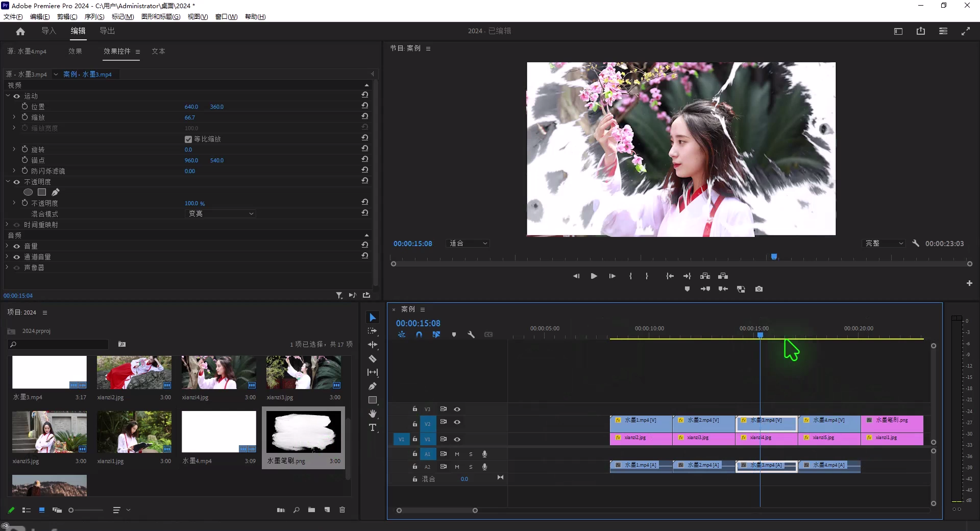Image resolution: width=980 pixels, height=531 pixels.
Task: Mute audio track A1
Action: (x=457, y=454)
